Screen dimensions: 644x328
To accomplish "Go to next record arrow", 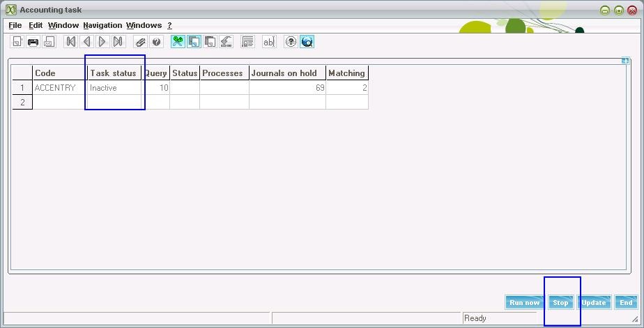I will [102, 41].
